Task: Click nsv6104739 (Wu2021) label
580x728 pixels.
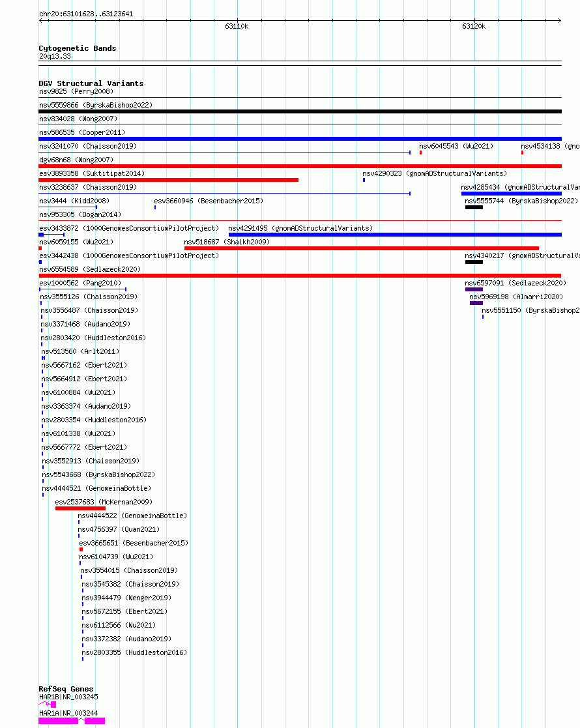Action: tap(116, 557)
